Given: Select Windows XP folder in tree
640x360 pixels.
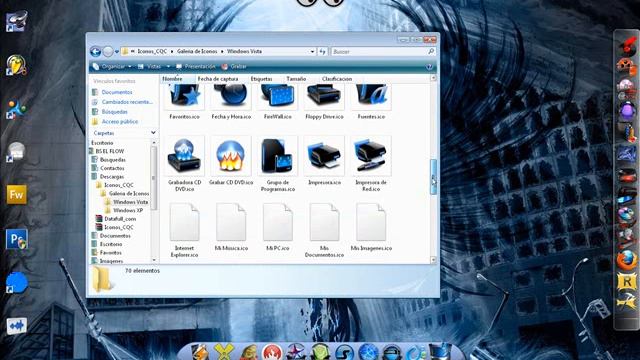Looking at the screenshot, I should pos(128,211).
